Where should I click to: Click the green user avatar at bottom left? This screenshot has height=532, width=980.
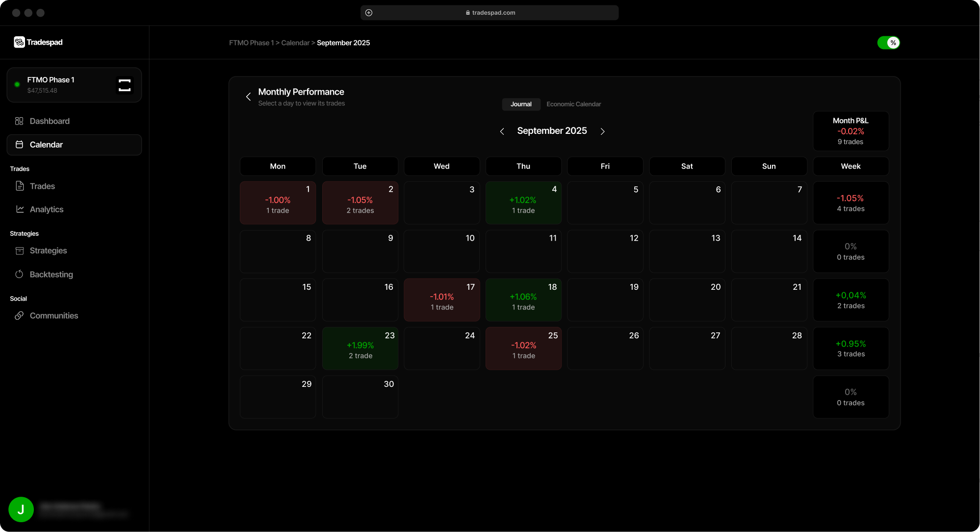(x=21, y=509)
